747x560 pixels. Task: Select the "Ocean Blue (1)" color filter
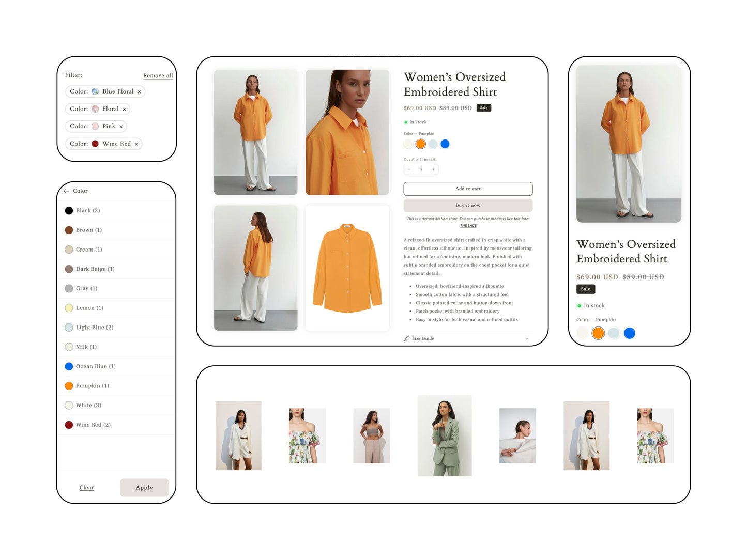pyautogui.click(x=95, y=366)
